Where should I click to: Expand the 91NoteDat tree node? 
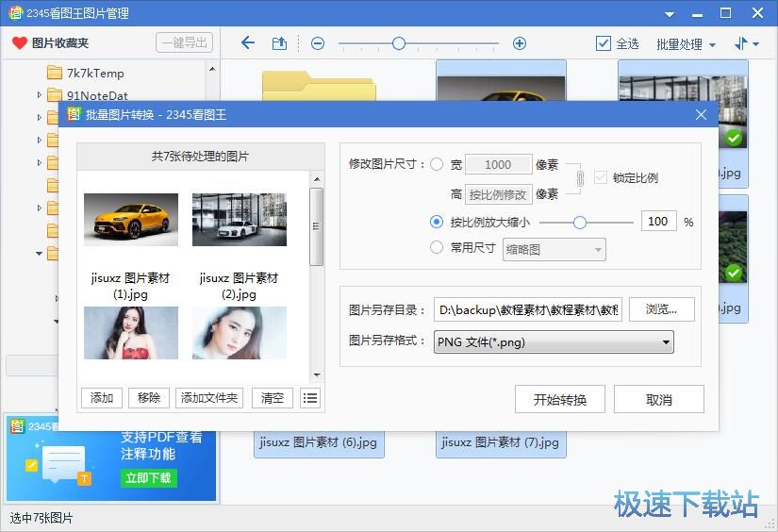point(40,94)
